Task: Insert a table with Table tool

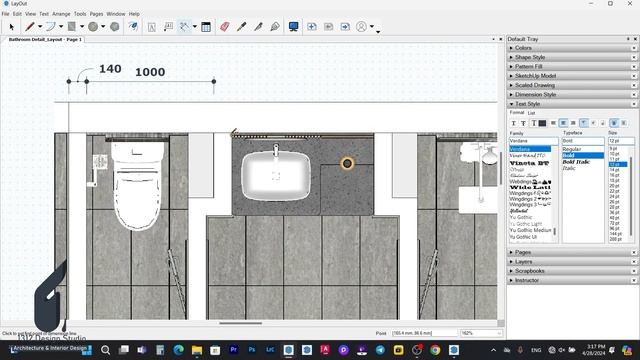Action: [206, 27]
